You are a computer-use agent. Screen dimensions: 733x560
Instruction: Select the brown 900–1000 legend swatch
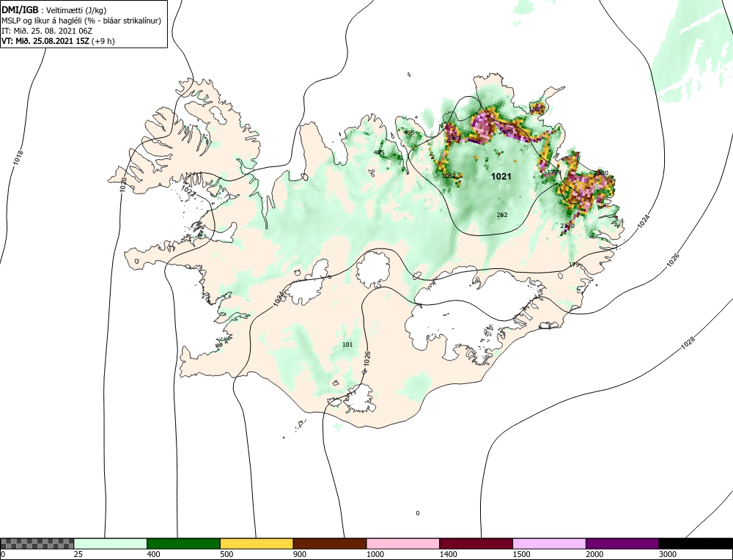coord(330,543)
